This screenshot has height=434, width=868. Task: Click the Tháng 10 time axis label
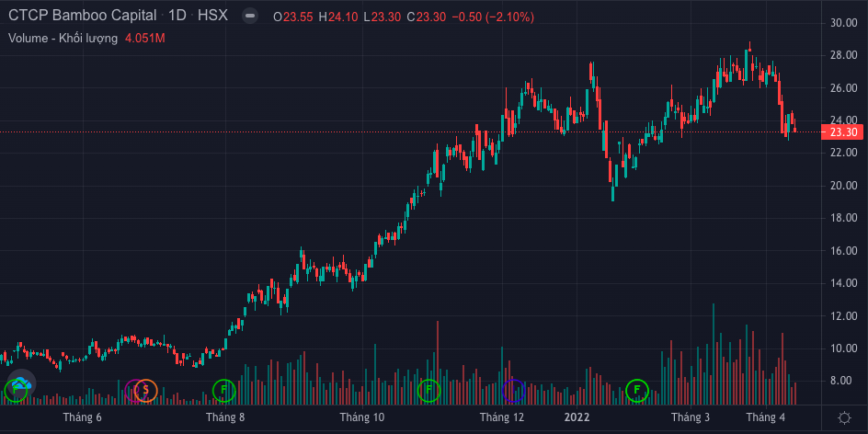click(x=361, y=417)
